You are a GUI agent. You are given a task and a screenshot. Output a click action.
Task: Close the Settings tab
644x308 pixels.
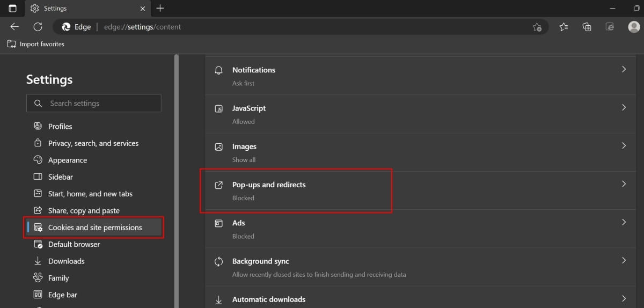pos(142,9)
